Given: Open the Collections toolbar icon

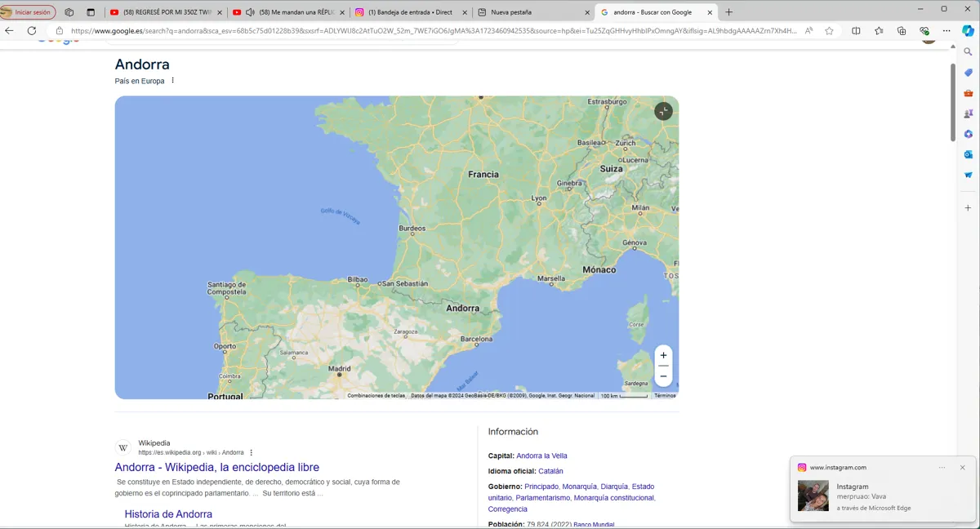Looking at the screenshot, I should (x=902, y=31).
